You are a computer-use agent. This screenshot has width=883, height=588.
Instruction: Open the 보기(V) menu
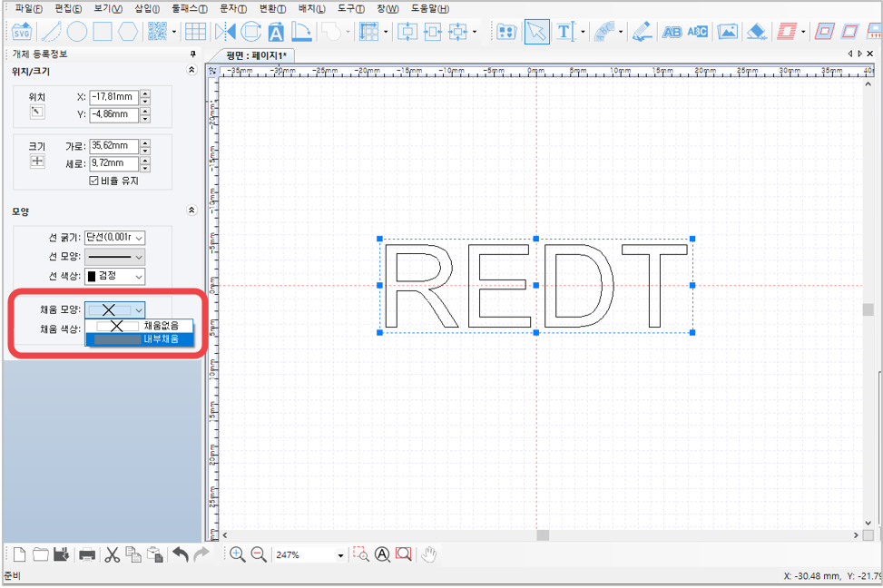(108, 8)
